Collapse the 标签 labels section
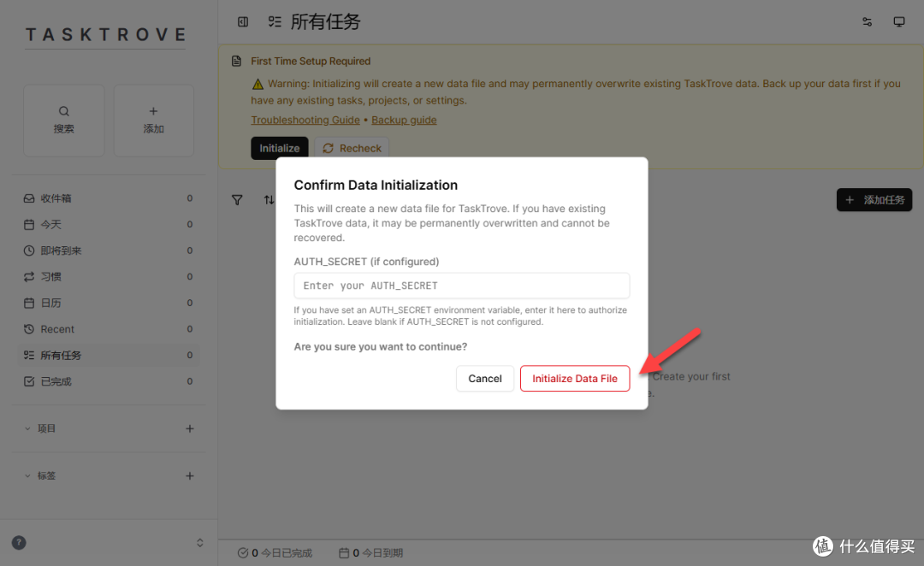 [27, 475]
